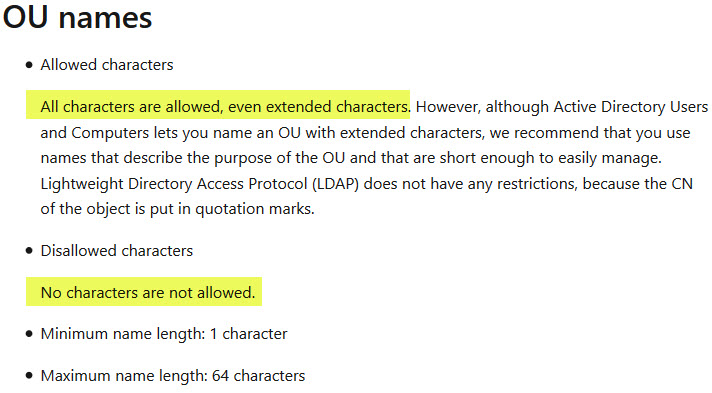Click the words "Active Directory Users"
The height and width of the screenshot is (393, 712).
point(631,107)
